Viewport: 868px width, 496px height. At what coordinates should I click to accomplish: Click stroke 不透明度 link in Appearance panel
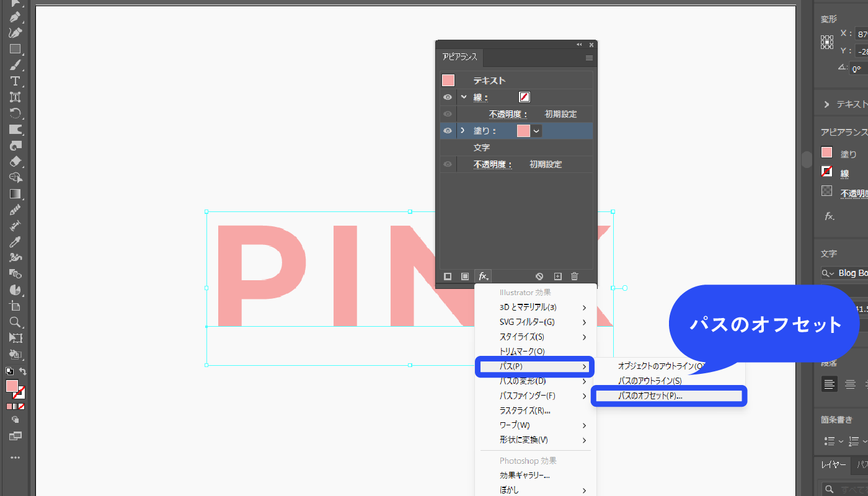tap(508, 114)
